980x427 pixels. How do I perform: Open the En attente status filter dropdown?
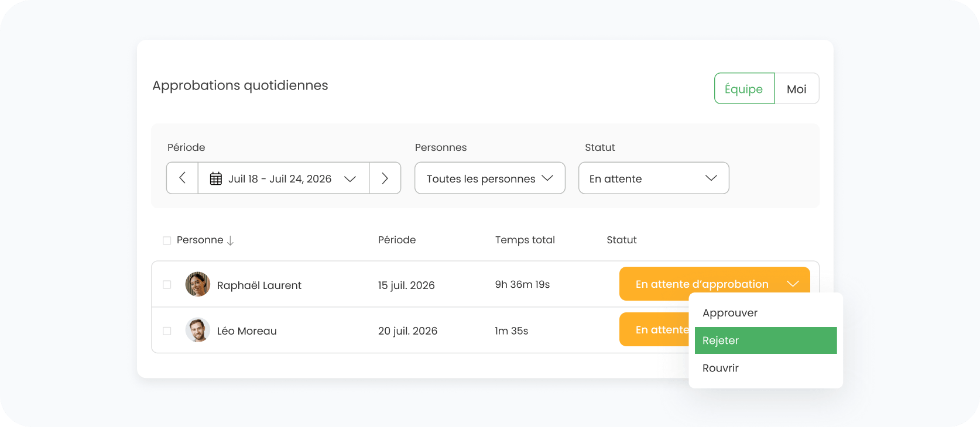[x=653, y=178]
